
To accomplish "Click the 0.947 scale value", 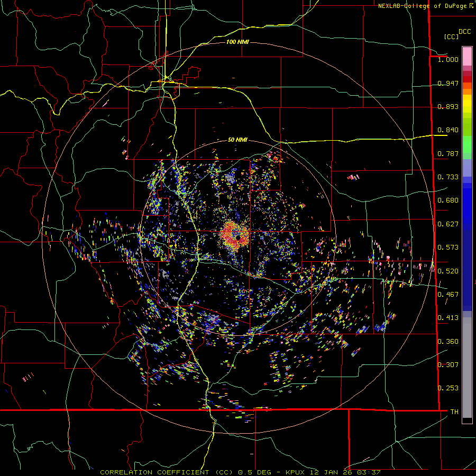I will pyautogui.click(x=448, y=83).
